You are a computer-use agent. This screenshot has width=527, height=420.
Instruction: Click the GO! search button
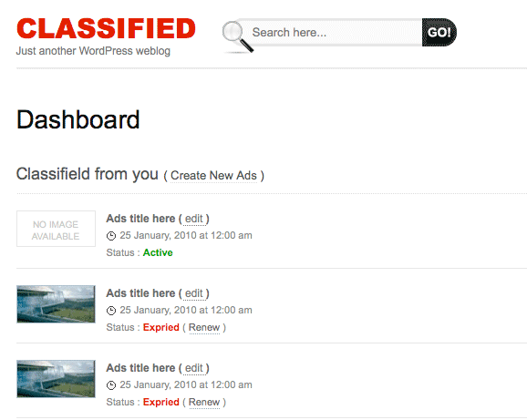439,32
